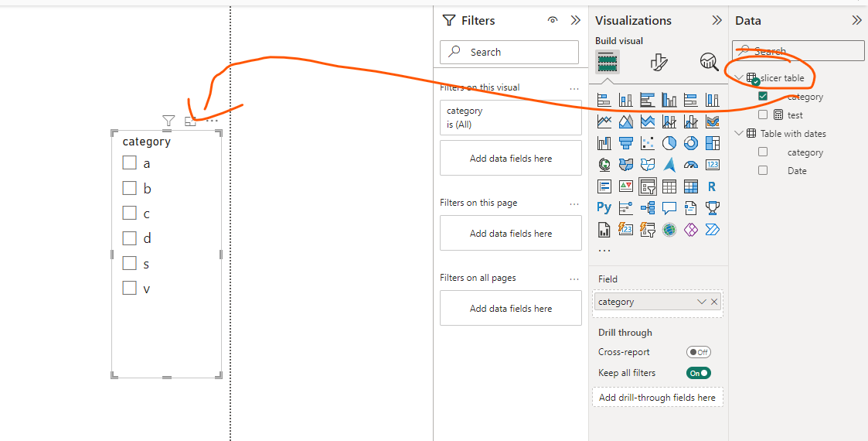Image resolution: width=868 pixels, height=441 pixels.
Task: Select the Stacked bar chart visual
Action: [x=604, y=100]
